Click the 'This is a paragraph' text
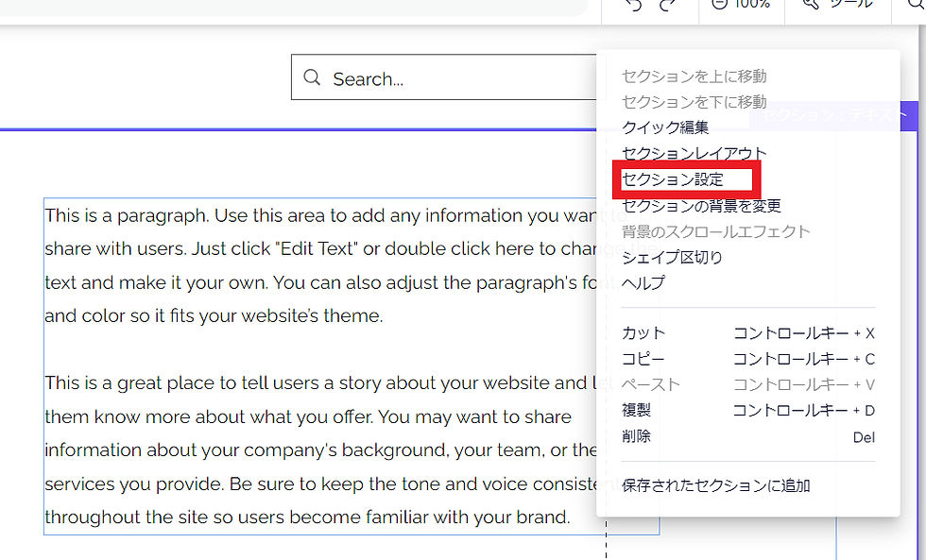The height and width of the screenshot is (560, 926). tap(320, 265)
